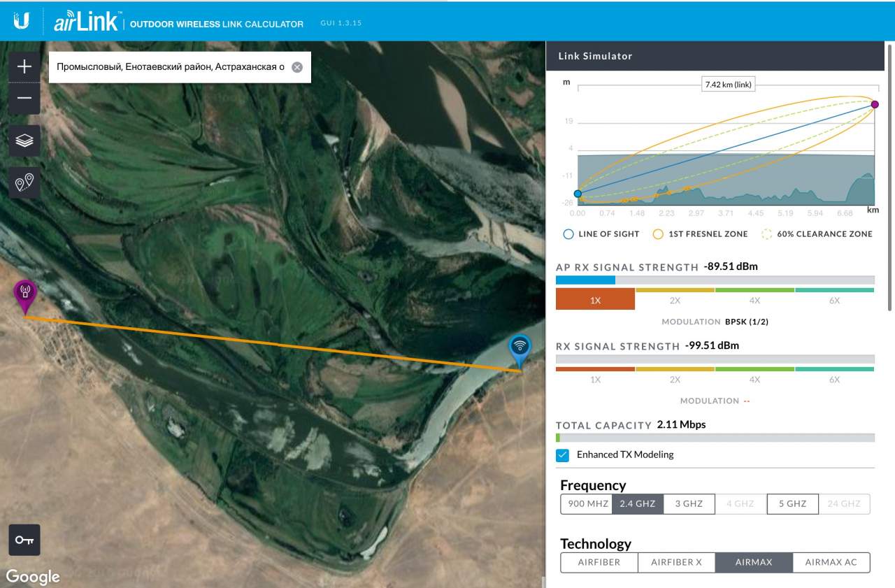Click the -99.51 dBm RX value
The height and width of the screenshot is (588, 895).
point(713,345)
